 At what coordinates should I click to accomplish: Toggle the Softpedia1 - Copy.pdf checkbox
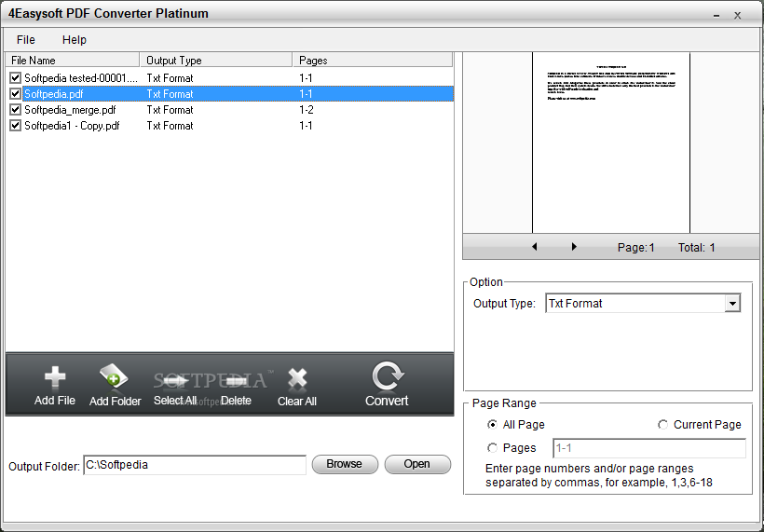coord(15,125)
